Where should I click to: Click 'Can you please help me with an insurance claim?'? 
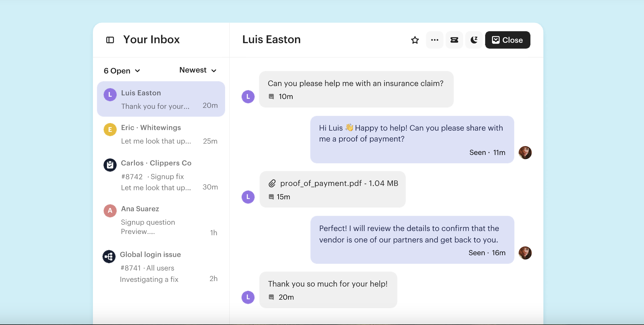(356, 83)
